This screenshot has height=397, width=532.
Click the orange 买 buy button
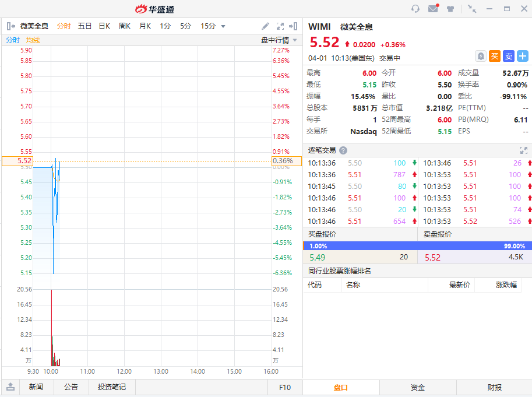point(495,56)
